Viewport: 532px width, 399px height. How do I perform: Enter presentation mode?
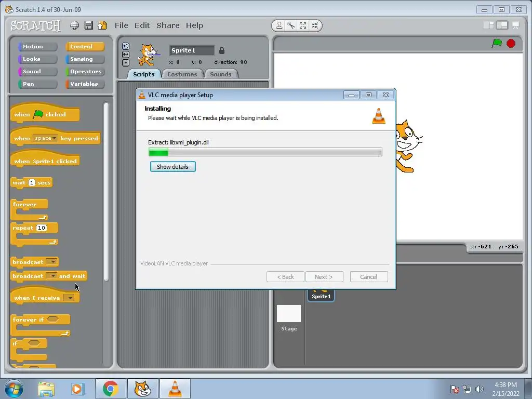click(516, 25)
